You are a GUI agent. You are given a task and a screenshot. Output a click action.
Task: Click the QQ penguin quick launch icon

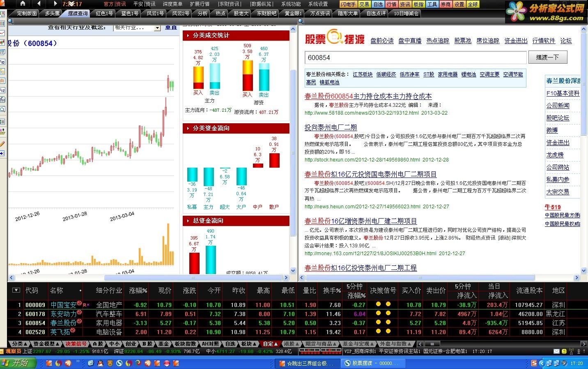(101, 363)
